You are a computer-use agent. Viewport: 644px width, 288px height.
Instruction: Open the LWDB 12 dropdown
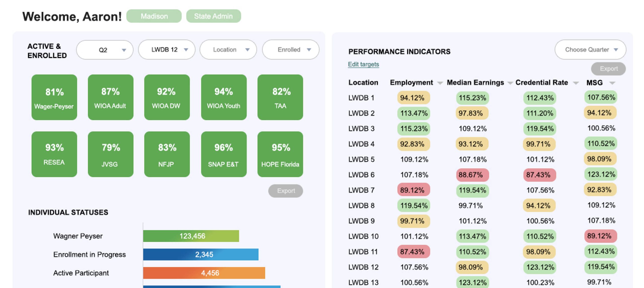pos(167,50)
